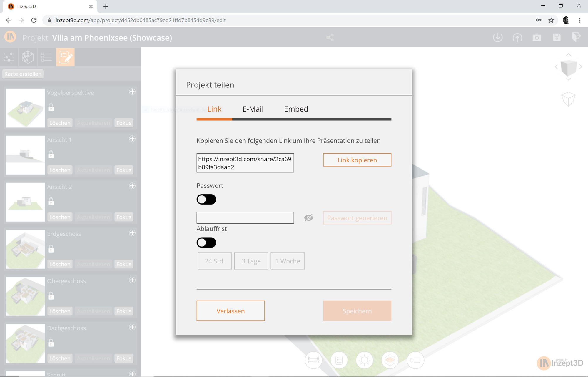Click the share icon in header

pyautogui.click(x=330, y=37)
